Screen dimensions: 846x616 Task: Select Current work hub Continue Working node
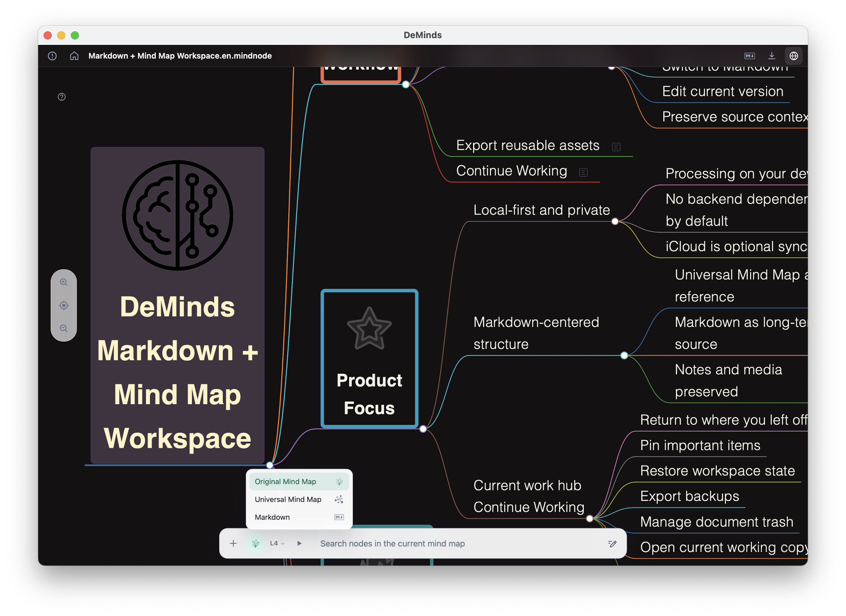click(x=529, y=496)
